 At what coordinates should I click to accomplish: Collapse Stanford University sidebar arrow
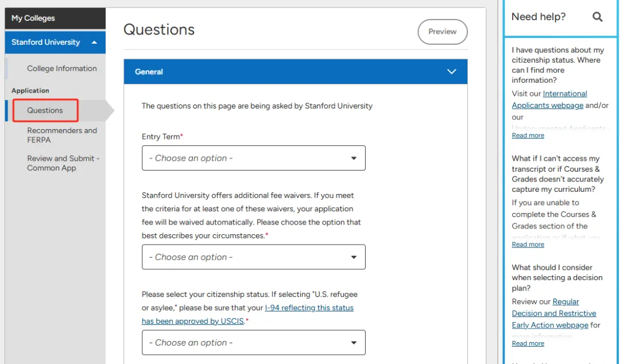coord(94,42)
